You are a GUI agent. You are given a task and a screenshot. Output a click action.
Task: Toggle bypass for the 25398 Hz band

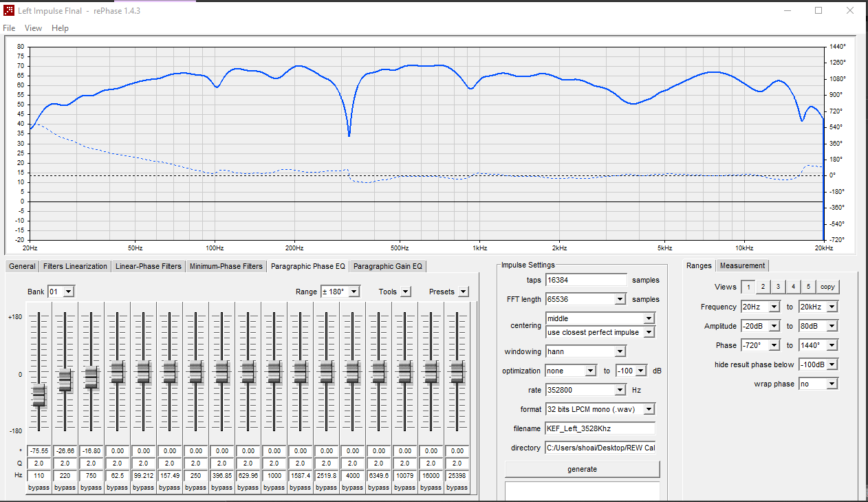457,488
